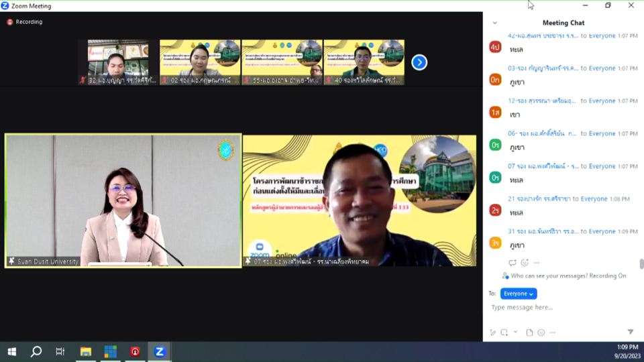
Task: Click the muted mic icon on participant 40 tile
Action: point(329,80)
